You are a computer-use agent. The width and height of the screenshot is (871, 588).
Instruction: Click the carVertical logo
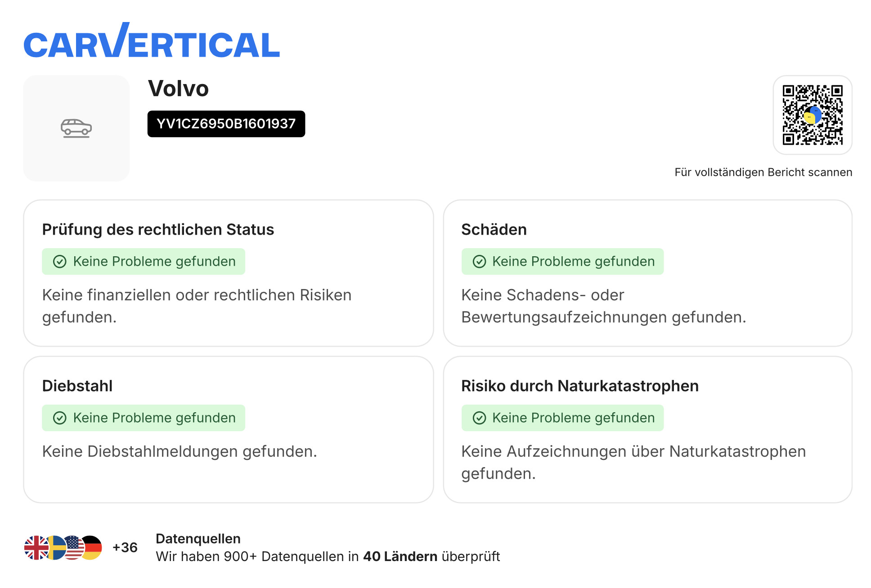coord(152,42)
